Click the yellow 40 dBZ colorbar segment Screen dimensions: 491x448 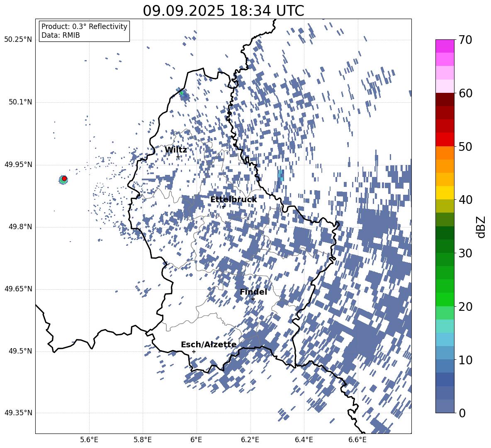[445, 193]
